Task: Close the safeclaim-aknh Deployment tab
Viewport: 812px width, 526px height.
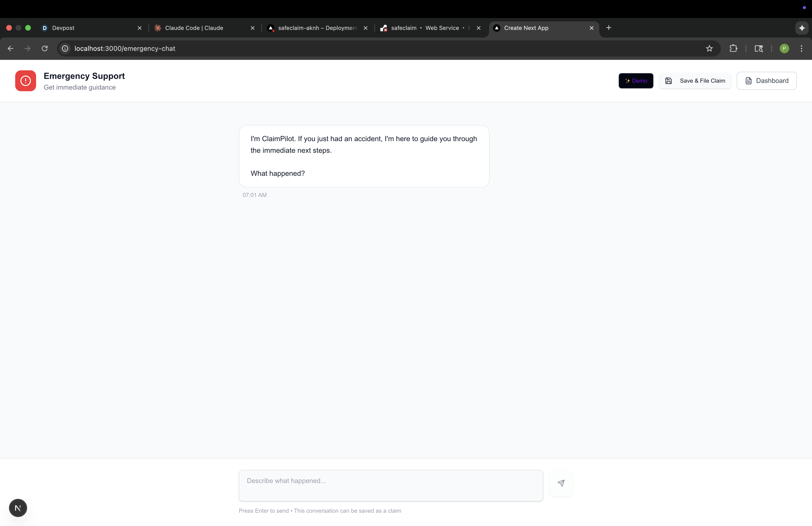Action: pos(365,28)
